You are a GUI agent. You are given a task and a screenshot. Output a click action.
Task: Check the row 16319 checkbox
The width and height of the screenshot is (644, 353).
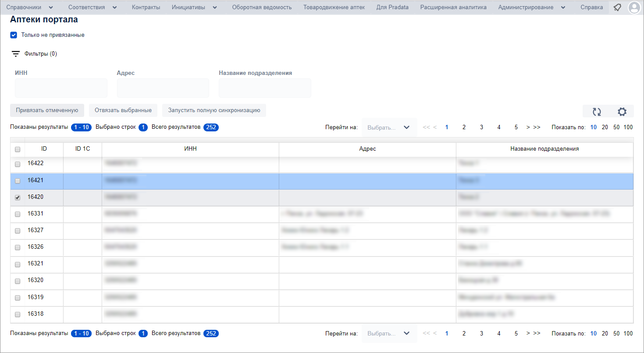(18, 297)
